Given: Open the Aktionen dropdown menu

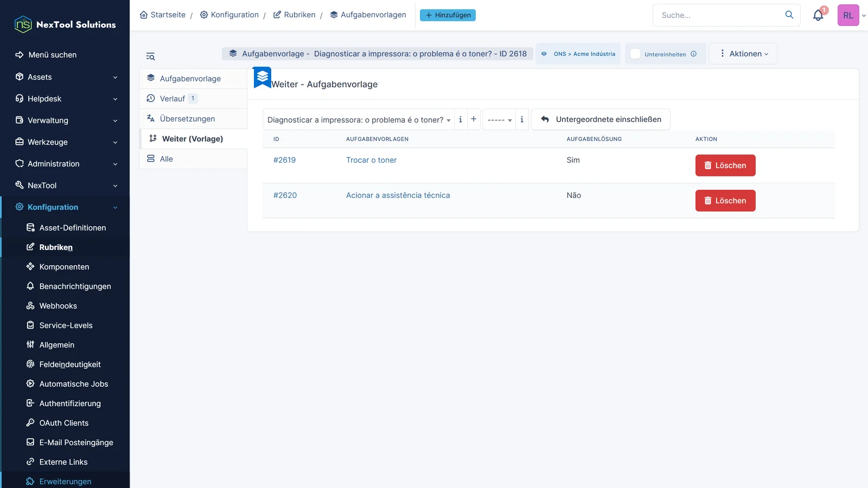Looking at the screenshot, I should (743, 54).
